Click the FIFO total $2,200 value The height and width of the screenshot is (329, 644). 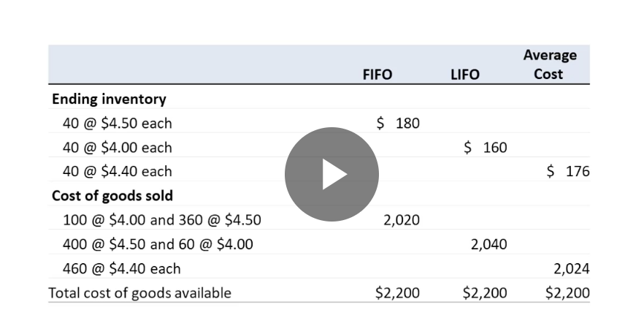397,293
